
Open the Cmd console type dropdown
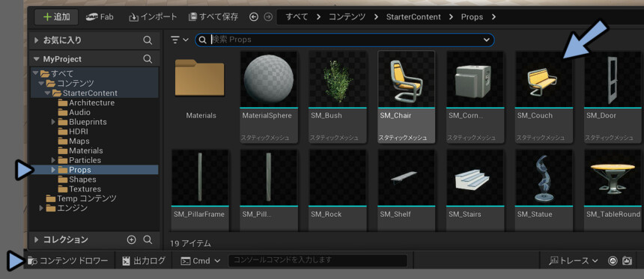pos(201,260)
